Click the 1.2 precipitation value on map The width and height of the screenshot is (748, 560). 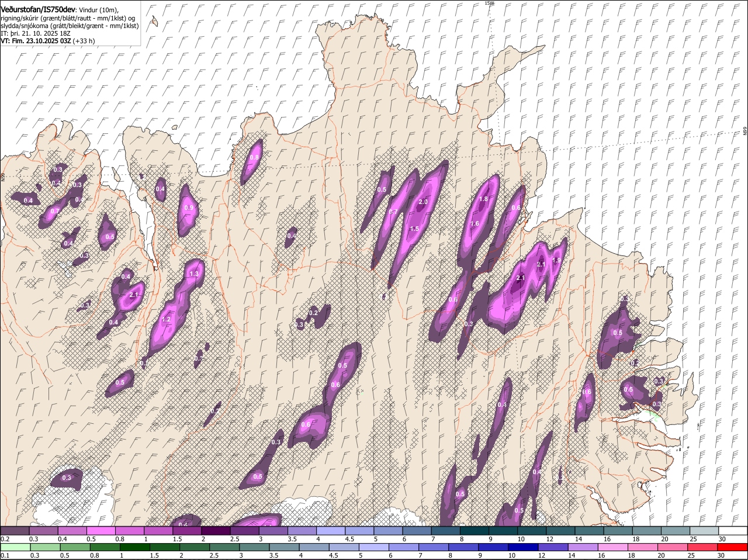[166, 320]
